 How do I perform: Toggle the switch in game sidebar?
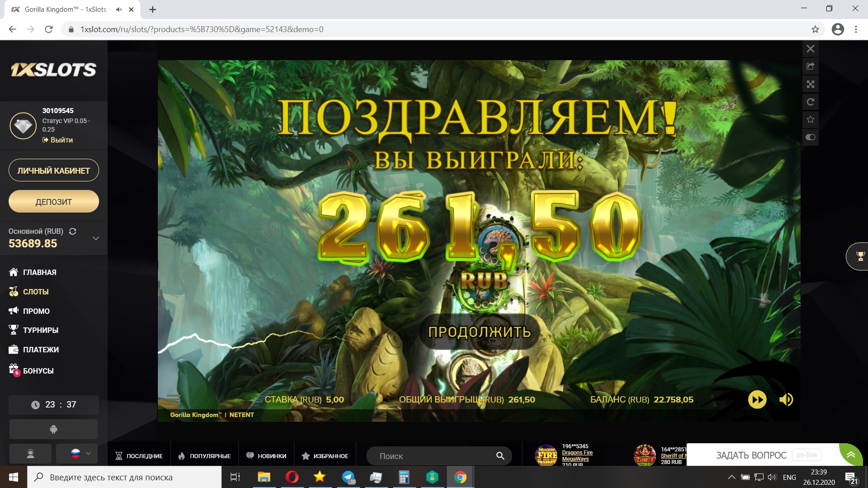810,137
